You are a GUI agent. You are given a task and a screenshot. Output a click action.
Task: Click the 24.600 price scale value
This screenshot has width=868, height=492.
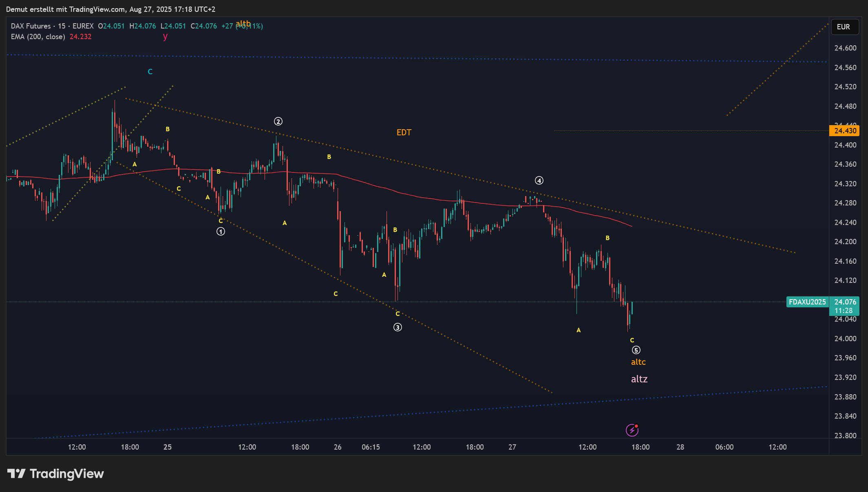tap(845, 48)
